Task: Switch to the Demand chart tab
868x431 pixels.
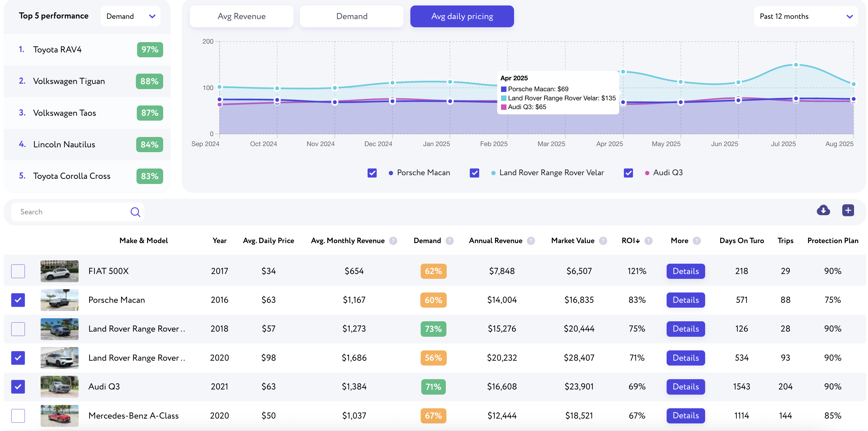Action: point(352,16)
